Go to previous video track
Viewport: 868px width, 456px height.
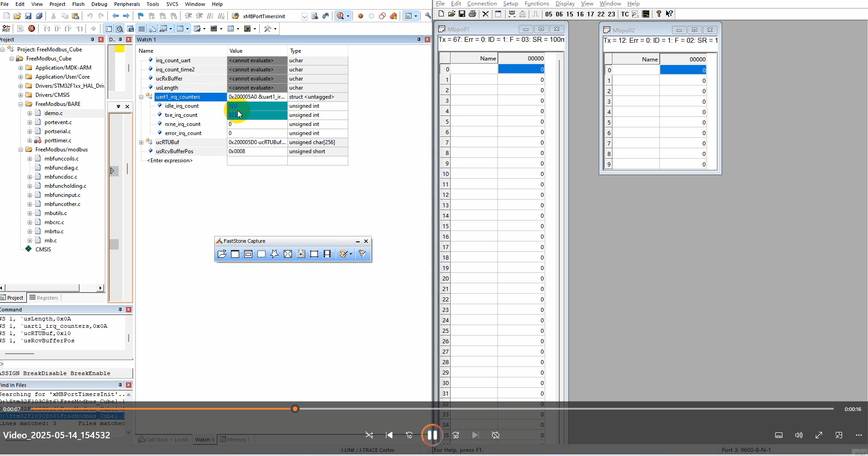point(389,435)
